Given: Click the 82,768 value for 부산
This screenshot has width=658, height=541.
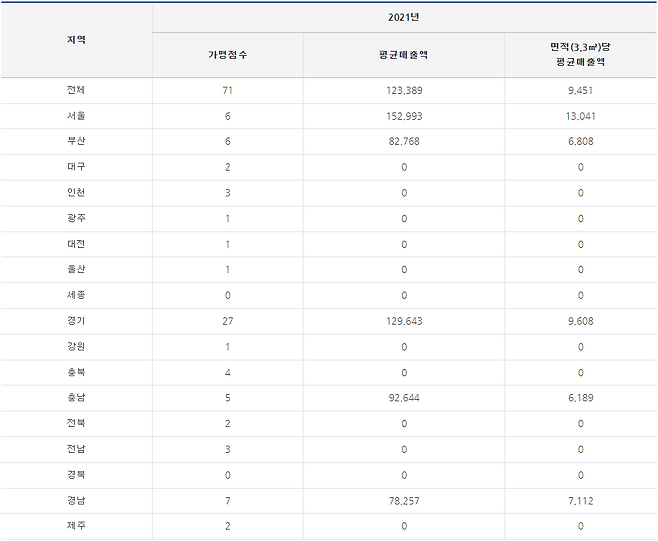Looking at the screenshot, I should point(404,141).
